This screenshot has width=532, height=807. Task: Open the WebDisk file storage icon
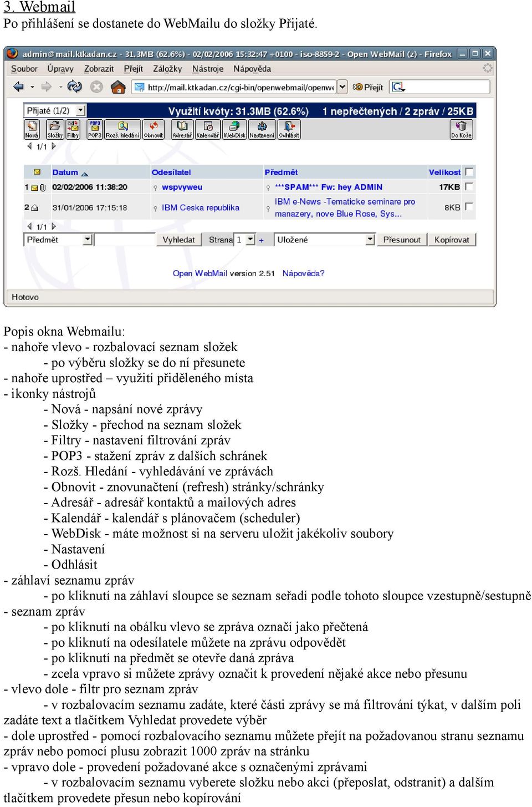234,129
